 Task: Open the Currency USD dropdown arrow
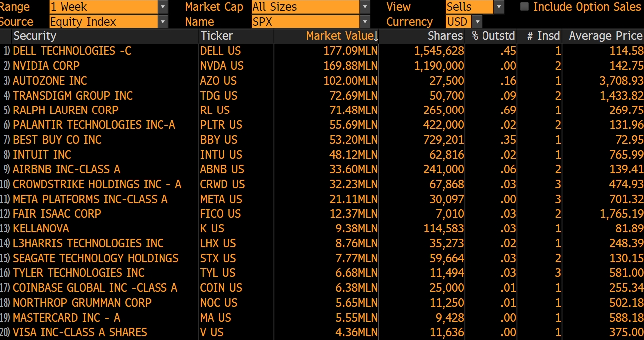477,22
